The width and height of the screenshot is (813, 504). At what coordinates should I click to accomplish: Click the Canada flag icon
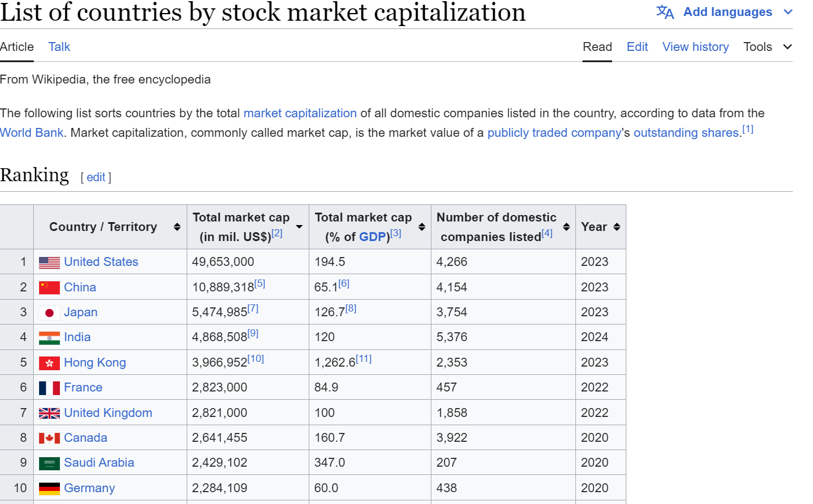point(49,438)
